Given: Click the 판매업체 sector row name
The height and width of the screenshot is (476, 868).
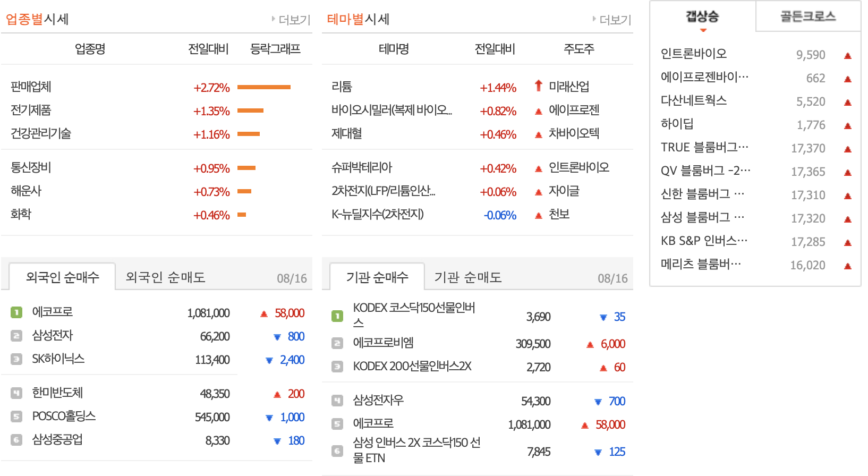Looking at the screenshot, I should 31,87.
